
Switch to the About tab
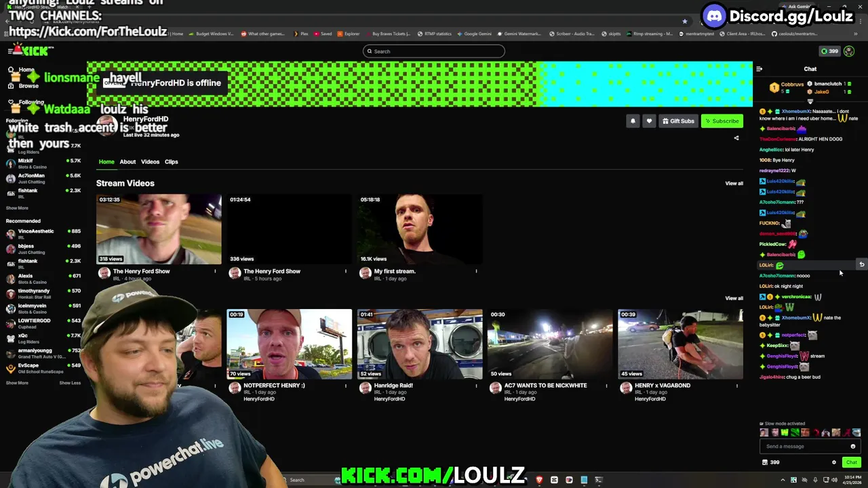tap(127, 162)
